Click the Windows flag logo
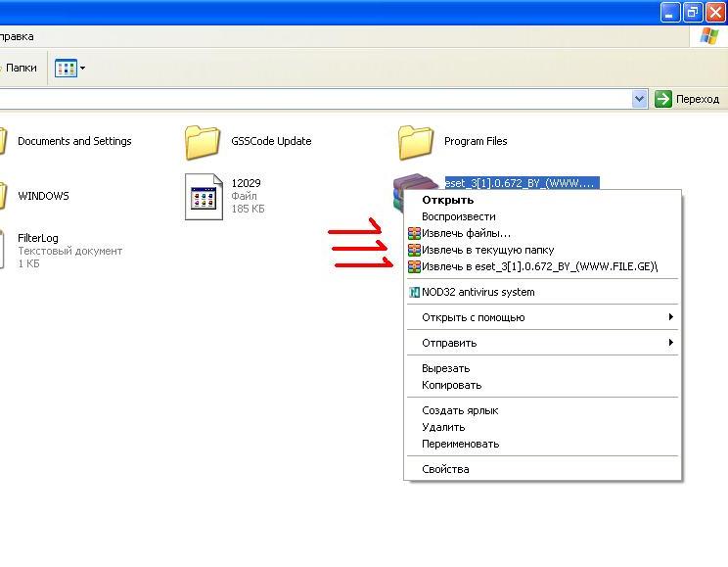728x567 pixels. point(709,36)
